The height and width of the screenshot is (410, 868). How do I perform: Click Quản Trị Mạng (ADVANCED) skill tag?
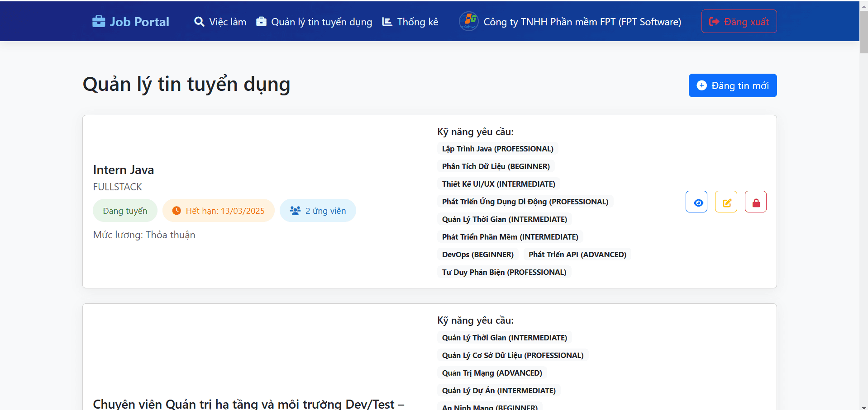tap(492, 373)
